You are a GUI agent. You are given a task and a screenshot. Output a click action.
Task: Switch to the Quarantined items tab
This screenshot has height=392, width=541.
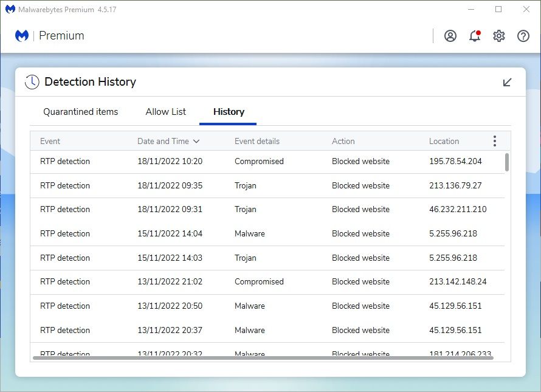(x=81, y=112)
